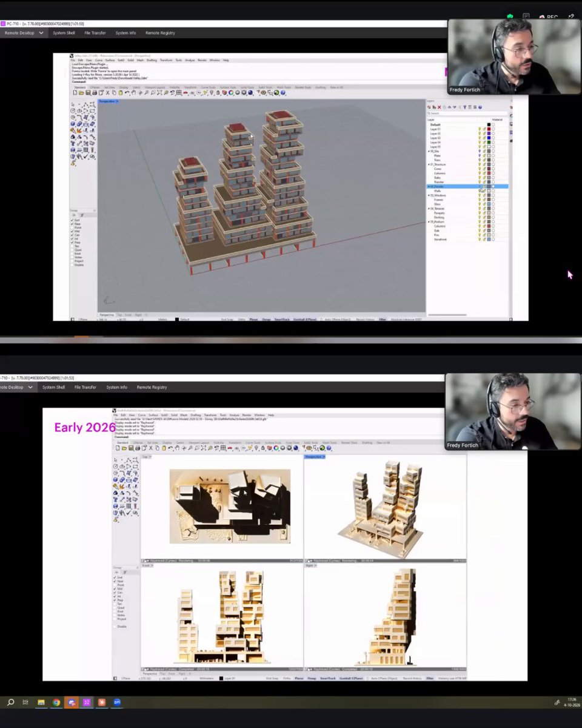This screenshot has height=728, width=582.
Task: Open Windows search from the taskbar
Action: point(10,703)
